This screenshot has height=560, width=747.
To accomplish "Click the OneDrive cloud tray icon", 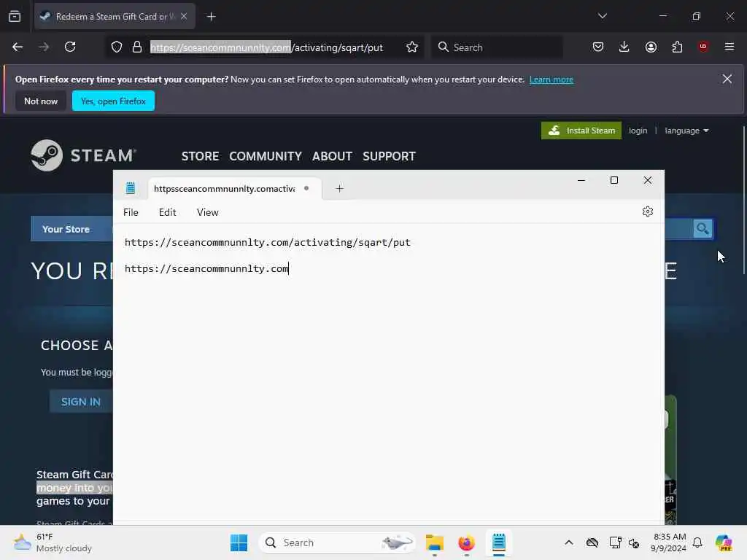I will tap(592, 542).
